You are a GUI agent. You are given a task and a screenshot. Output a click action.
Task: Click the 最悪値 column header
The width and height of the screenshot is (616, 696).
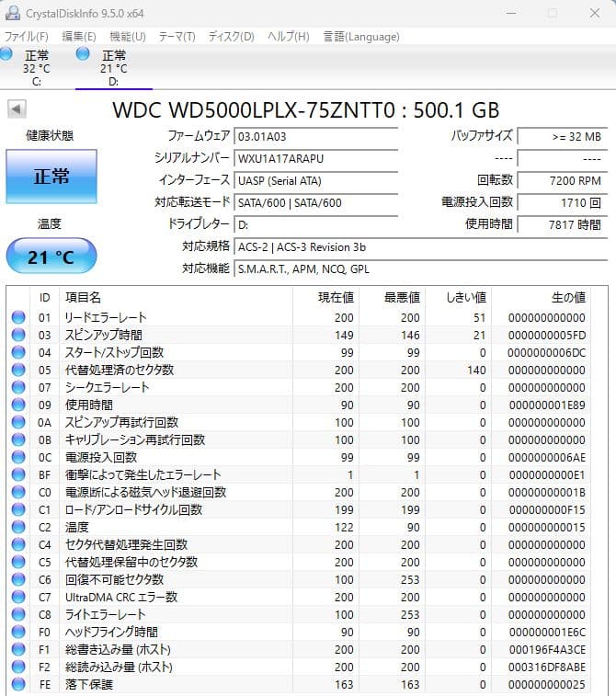(x=392, y=297)
